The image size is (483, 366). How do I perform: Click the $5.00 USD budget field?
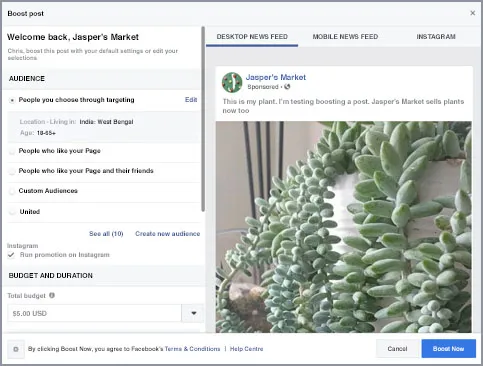point(94,313)
